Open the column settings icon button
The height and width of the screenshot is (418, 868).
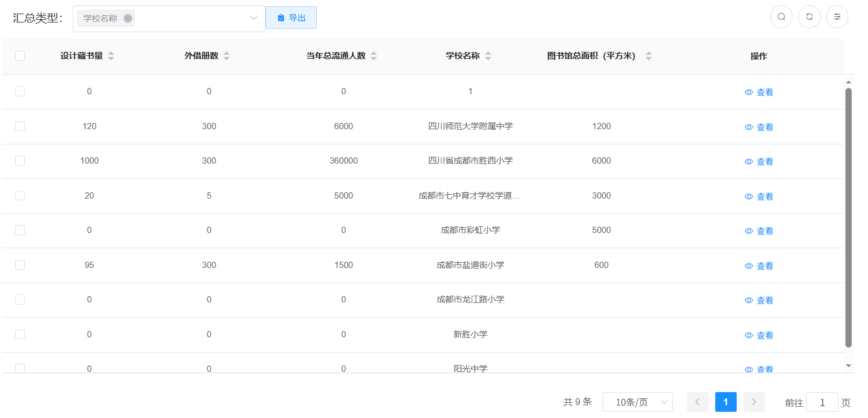[837, 17]
